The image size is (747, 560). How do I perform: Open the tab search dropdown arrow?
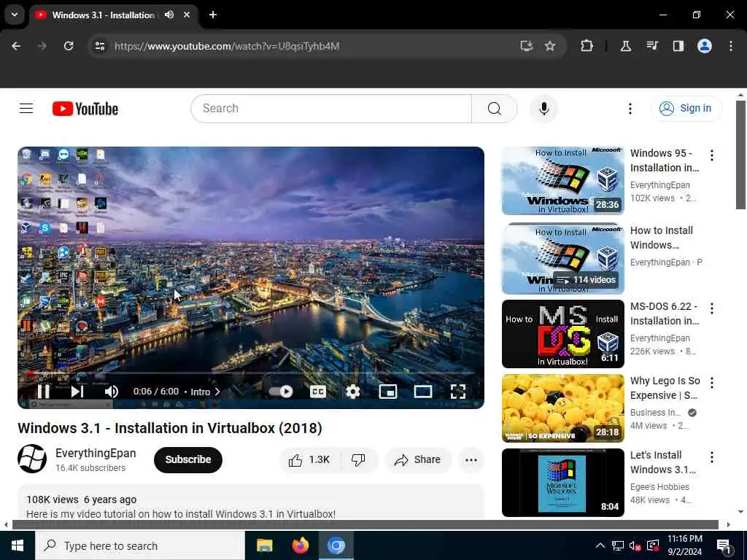coord(15,15)
